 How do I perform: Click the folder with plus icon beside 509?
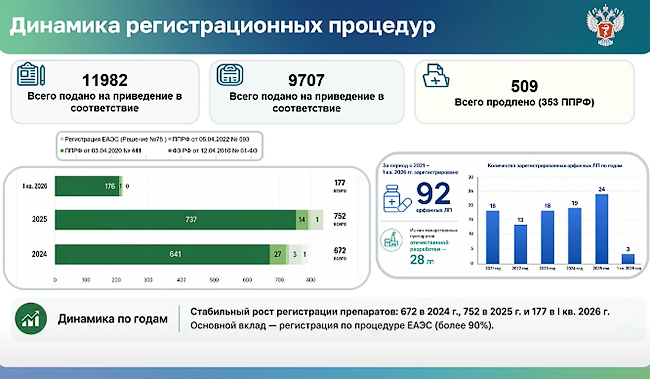click(436, 75)
